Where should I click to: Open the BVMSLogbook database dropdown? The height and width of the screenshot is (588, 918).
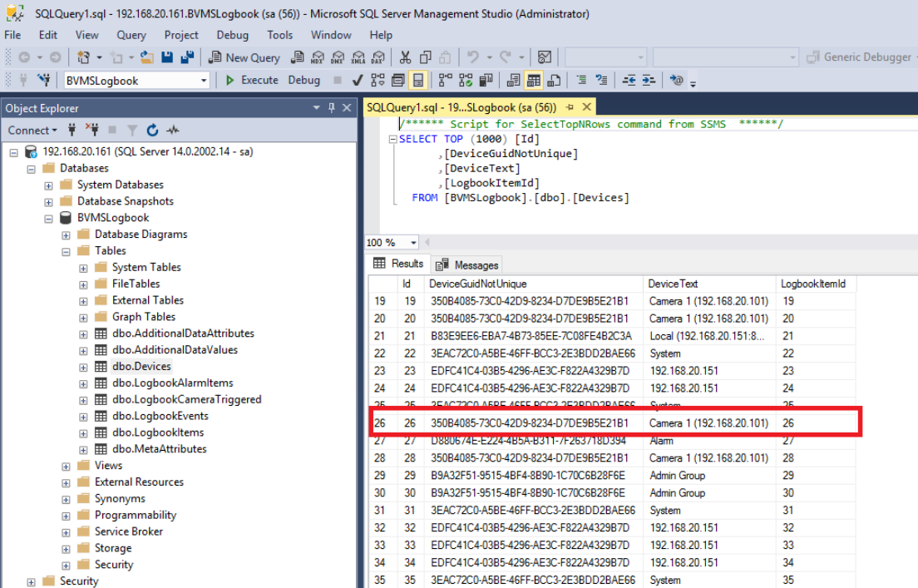pos(204,81)
